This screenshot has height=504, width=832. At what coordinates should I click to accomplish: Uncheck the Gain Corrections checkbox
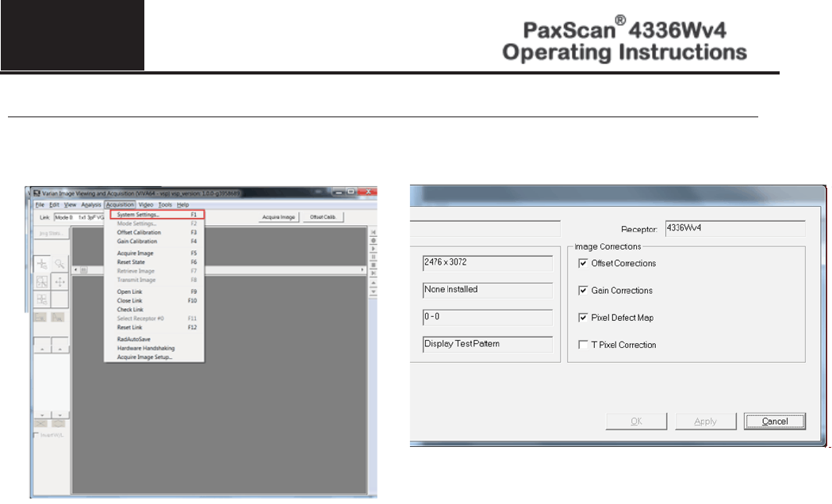[583, 290]
